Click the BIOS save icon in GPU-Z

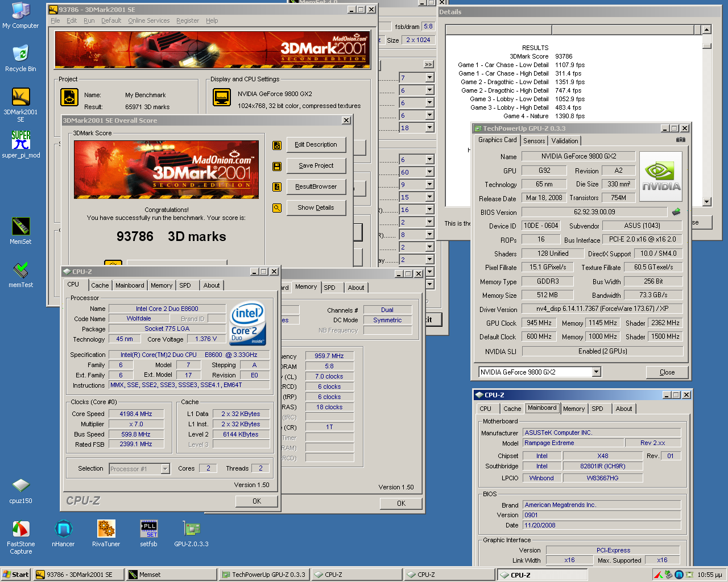pyautogui.click(x=676, y=212)
